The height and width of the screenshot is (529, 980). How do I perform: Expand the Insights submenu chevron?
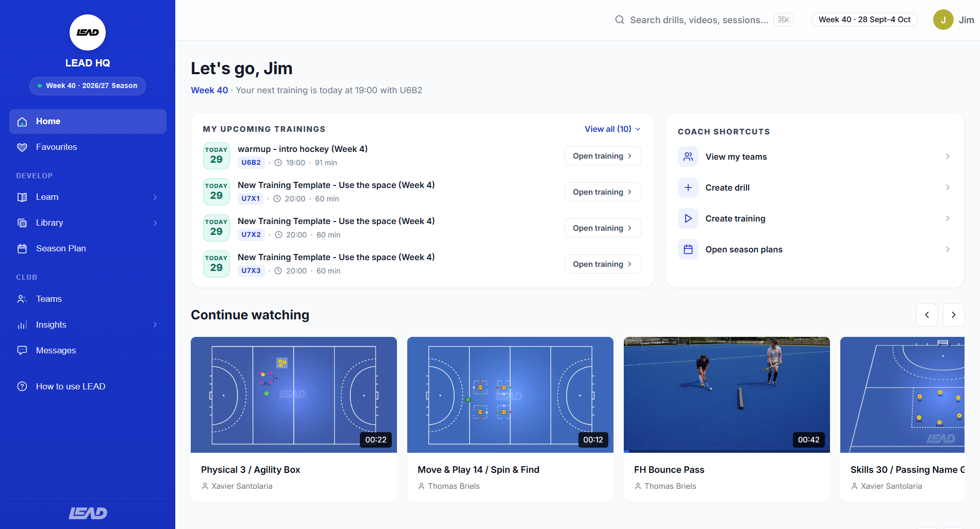pyautogui.click(x=155, y=325)
